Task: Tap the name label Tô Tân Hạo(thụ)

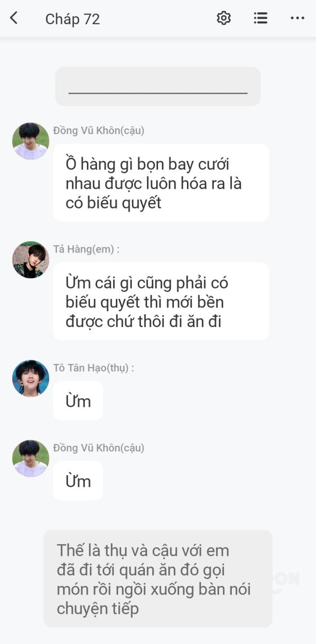Action: 94,368
